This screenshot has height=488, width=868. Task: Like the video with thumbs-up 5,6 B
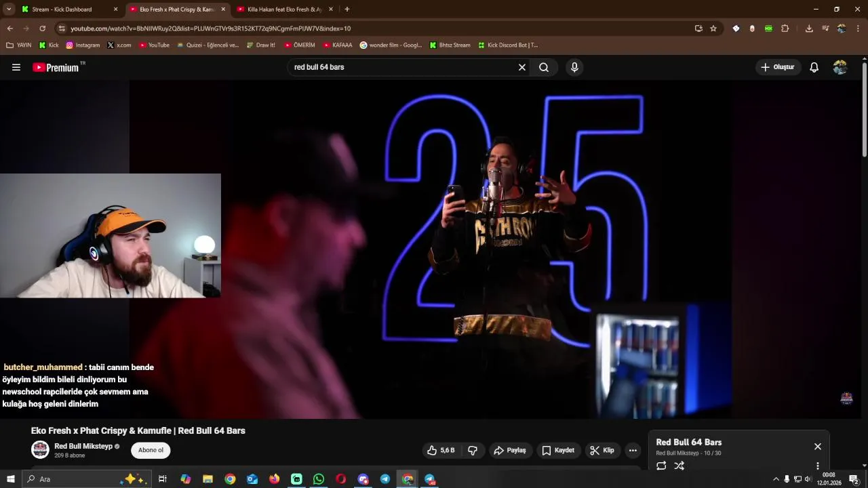[441, 450]
